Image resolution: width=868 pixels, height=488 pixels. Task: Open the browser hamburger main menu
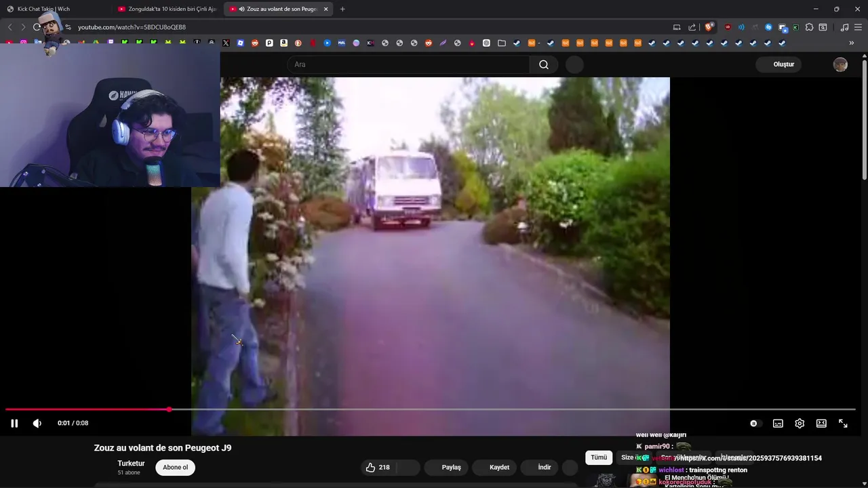(x=858, y=27)
